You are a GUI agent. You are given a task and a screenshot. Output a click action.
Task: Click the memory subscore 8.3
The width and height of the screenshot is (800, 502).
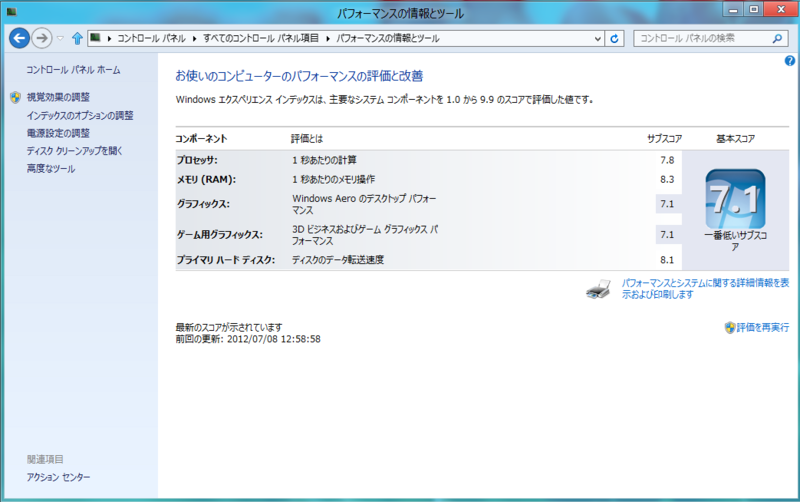[x=667, y=180]
